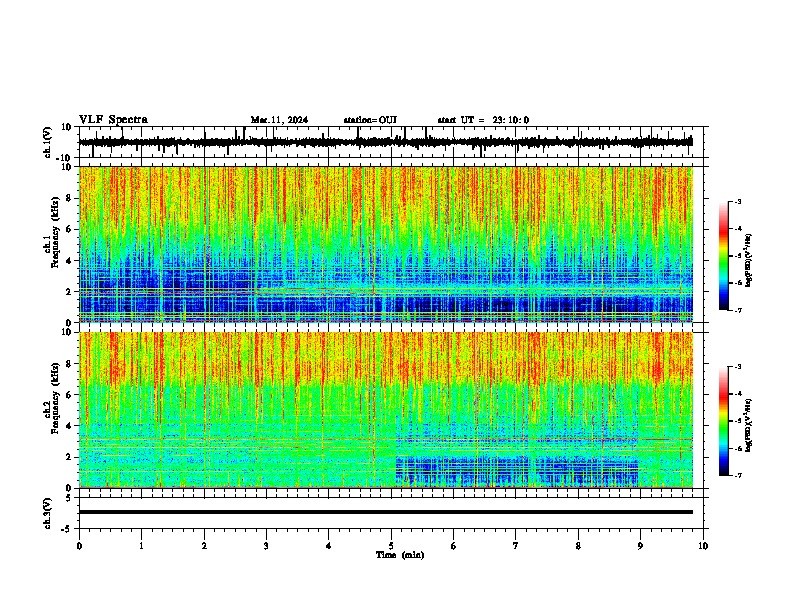
Task: Click the "-7" label on ch.2 color scale
Action: click(737, 475)
